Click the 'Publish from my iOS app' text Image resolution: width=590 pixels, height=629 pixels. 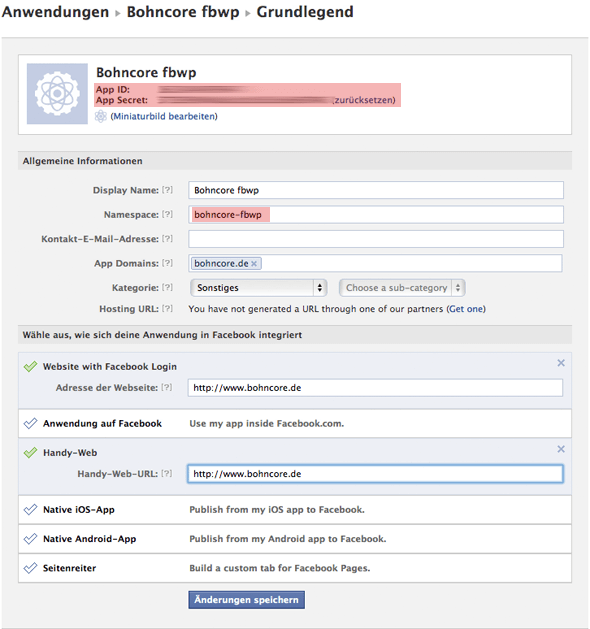tap(277, 510)
